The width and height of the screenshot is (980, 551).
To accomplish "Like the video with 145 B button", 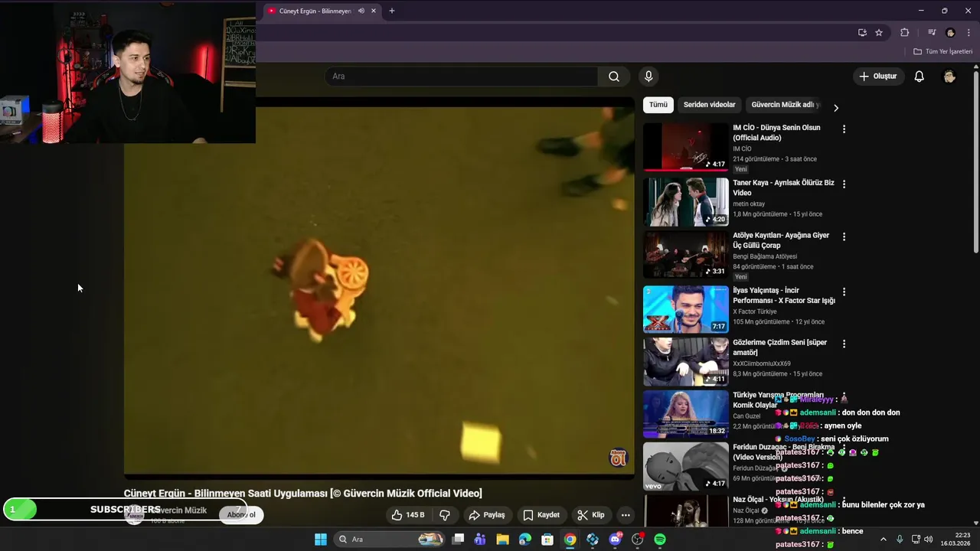I will click(x=408, y=515).
